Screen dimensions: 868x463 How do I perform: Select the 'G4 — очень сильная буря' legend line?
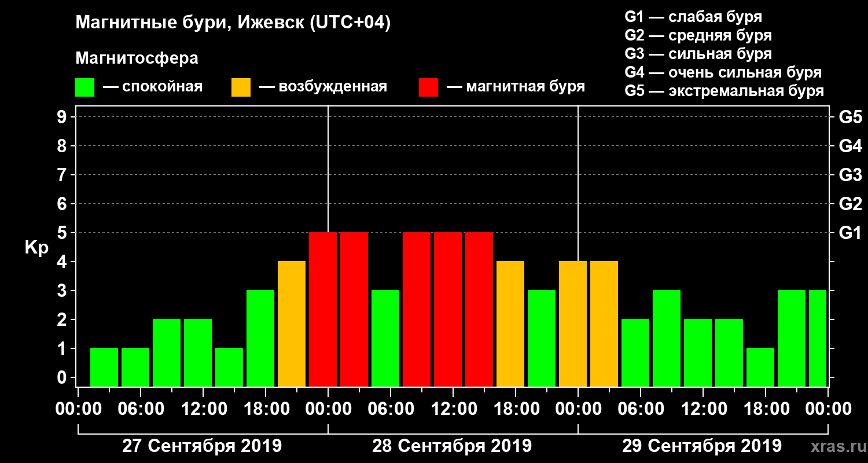pos(723,72)
